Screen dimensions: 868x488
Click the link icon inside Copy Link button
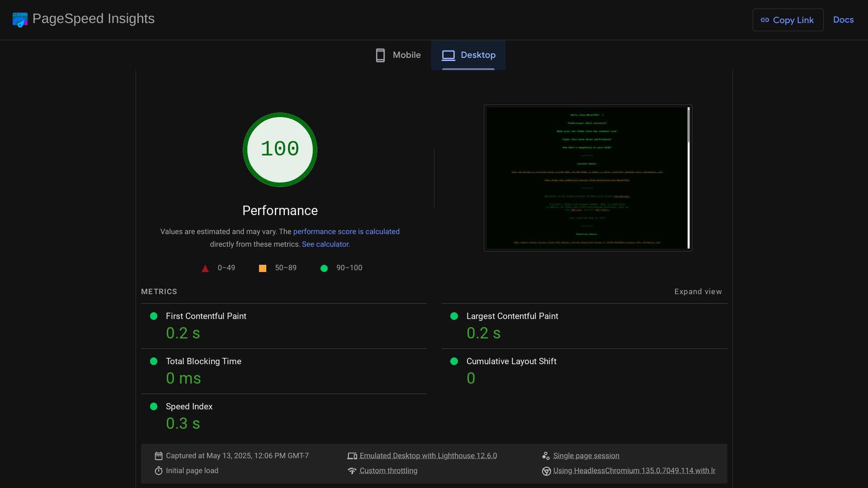coord(765,20)
